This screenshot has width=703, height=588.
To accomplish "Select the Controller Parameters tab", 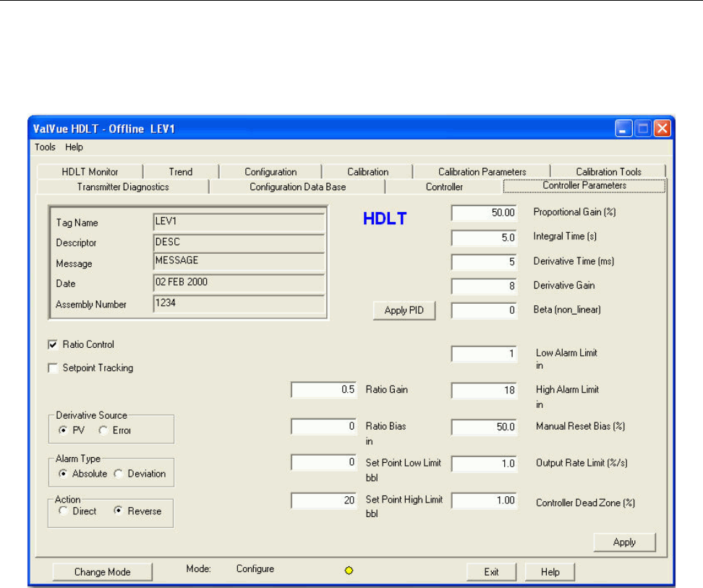I will click(584, 186).
